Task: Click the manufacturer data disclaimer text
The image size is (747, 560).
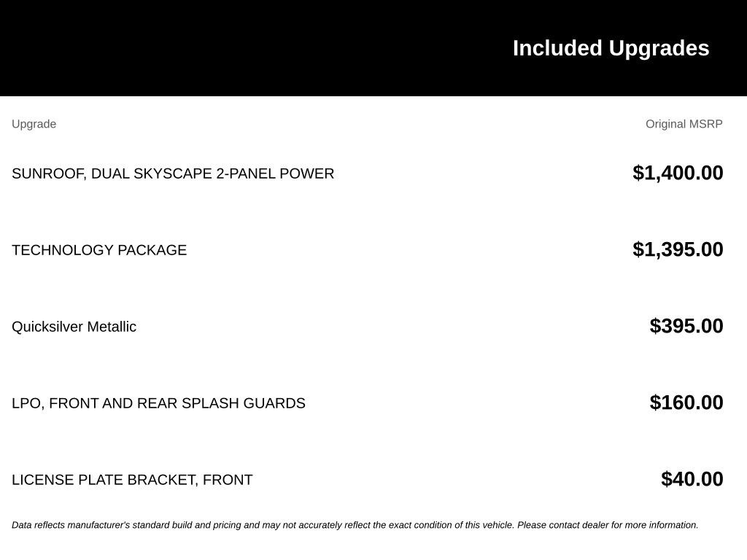Action: pyautogui.click(x=355, y=525)
